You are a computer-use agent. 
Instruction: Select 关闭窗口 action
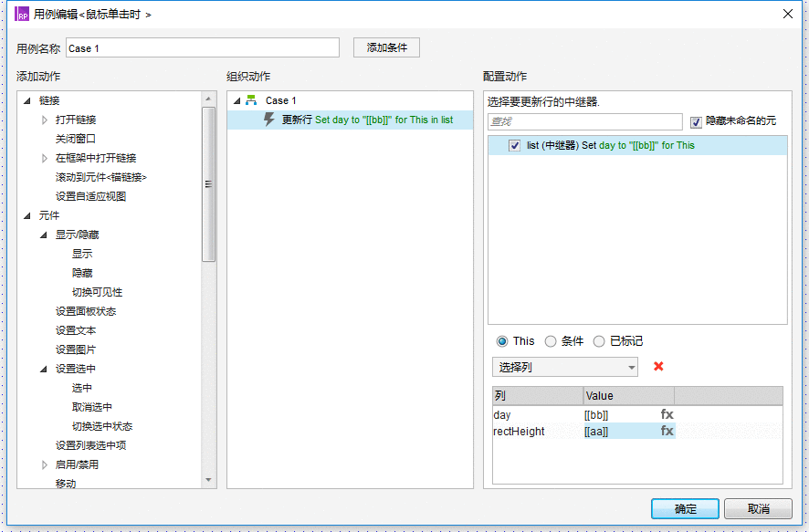[75, 139]
